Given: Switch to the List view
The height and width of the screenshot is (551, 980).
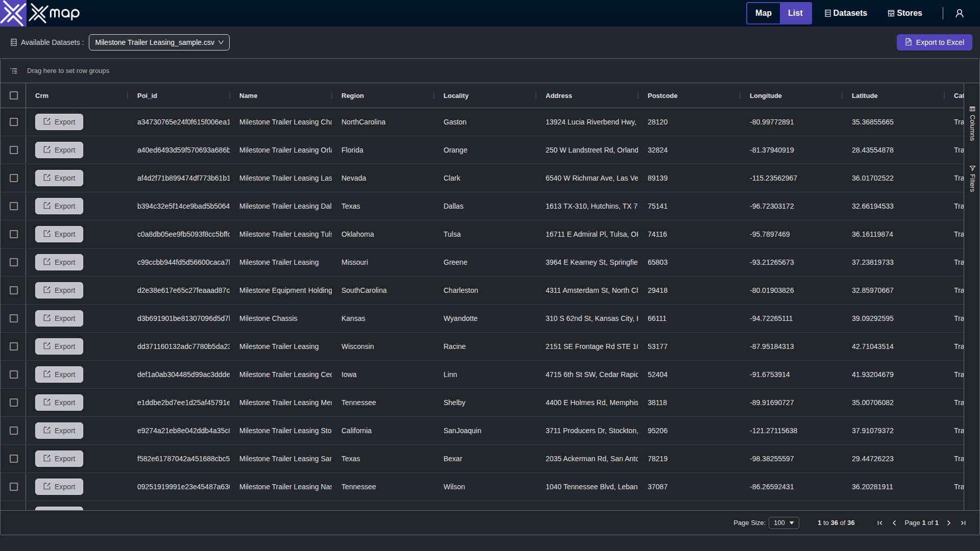Looking at the screenshot, I should (x=796, y=13).
